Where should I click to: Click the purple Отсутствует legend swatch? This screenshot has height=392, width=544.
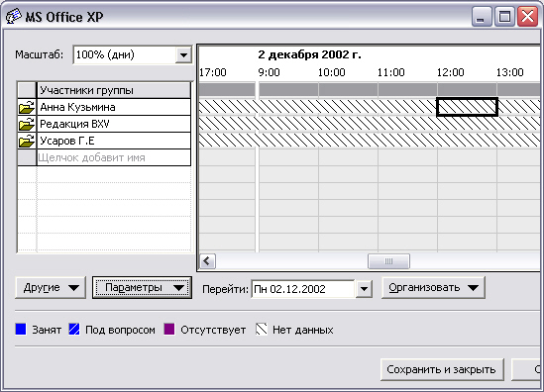pyautogui.click(x=169, y=329)
